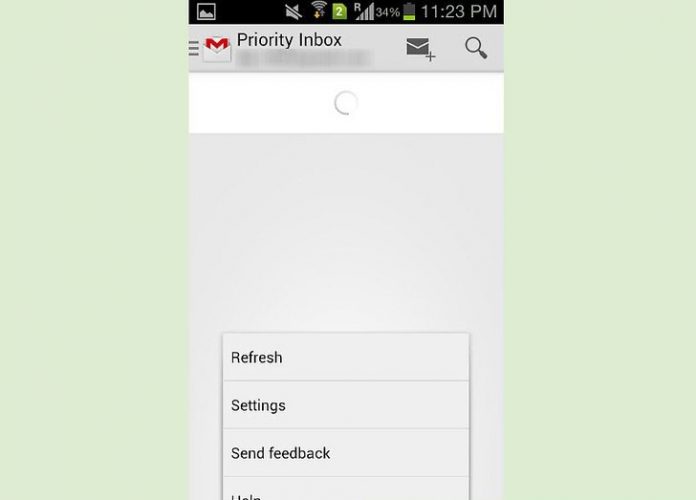Compose a new email with envelope-plus icon
The width and height of the screenshot is (696, 500).
(420, 49)
